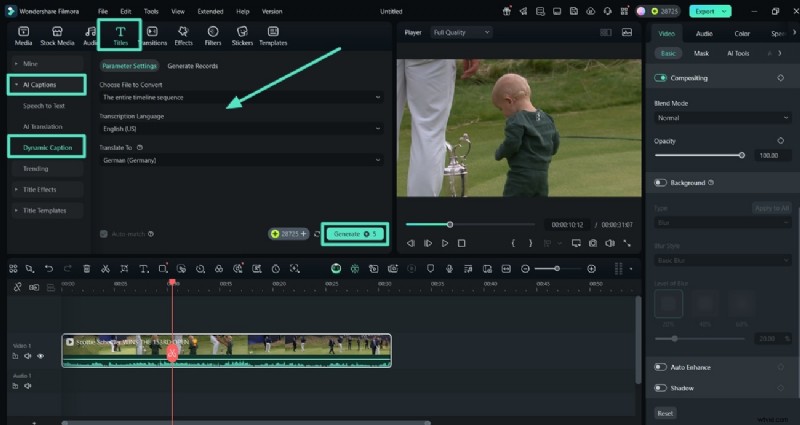Switch to the Audio properties tab

[704, 33]
